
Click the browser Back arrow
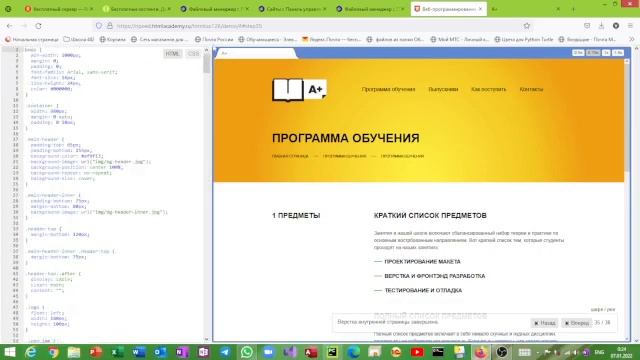click(9, 26)
